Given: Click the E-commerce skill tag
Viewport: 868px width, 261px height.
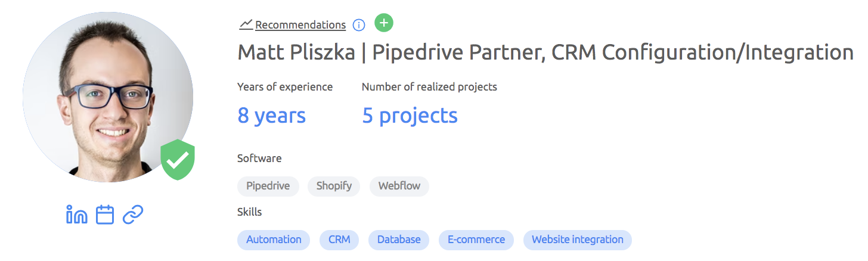Looking at the screenshot, I should [x=476, y=240].
